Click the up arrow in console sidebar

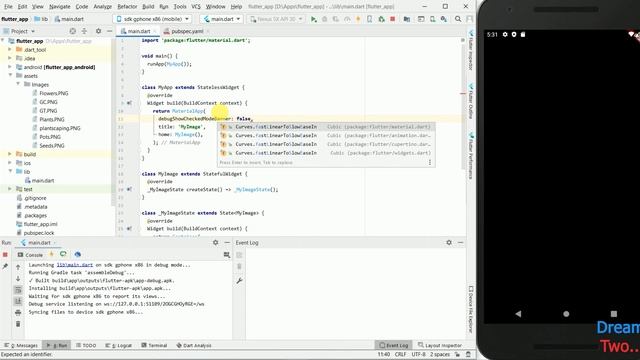[x=18, y=267]
